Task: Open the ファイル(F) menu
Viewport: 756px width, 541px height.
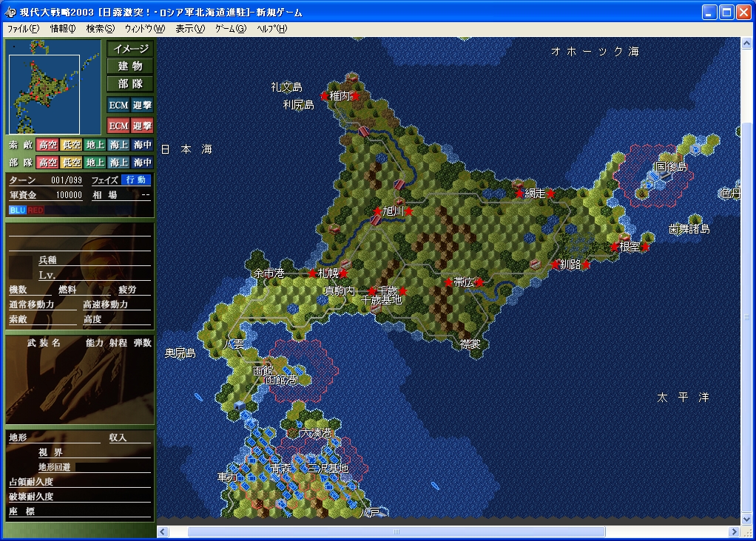Action: click(x=23, y=29)
